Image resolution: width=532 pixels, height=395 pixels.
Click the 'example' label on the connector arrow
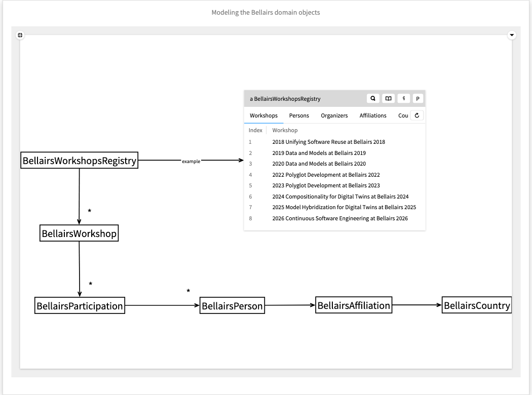pyautogui.click(x=191, y=161)
